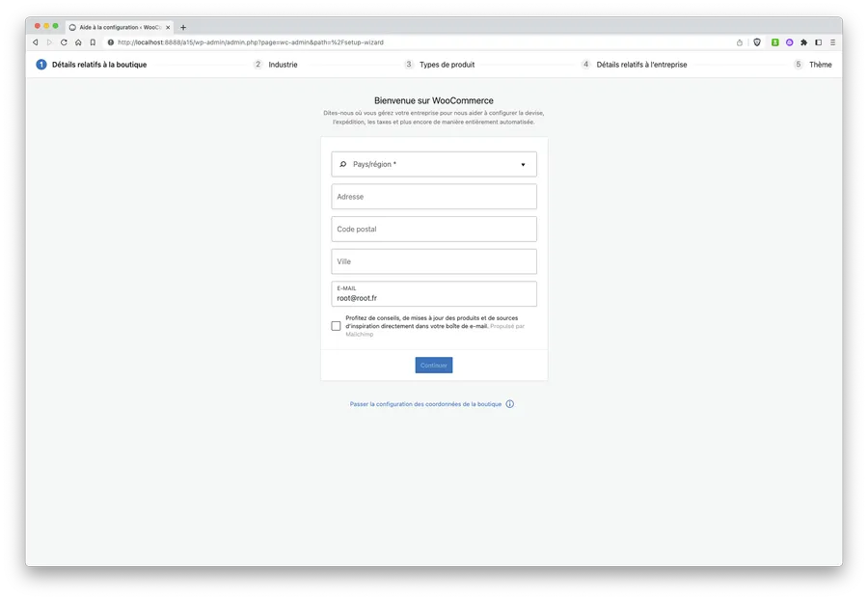Click the green extension icon
868x600 pixels.
coord(775,42)
